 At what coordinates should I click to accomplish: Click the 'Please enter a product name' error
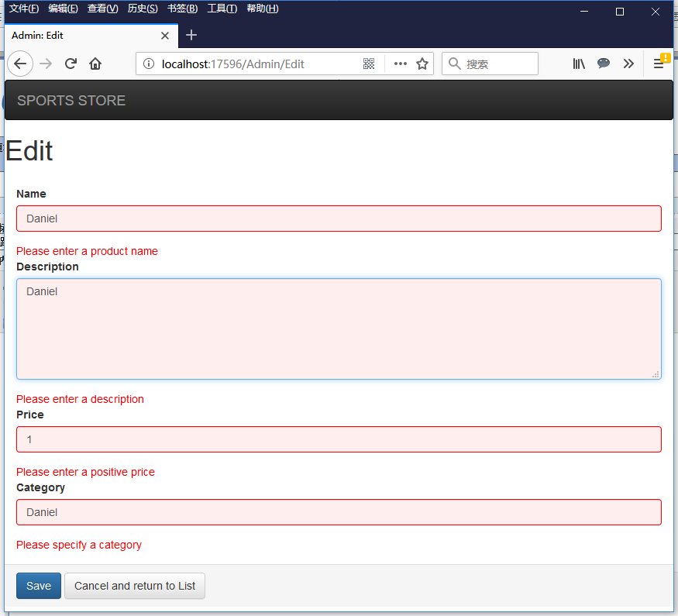87,251
